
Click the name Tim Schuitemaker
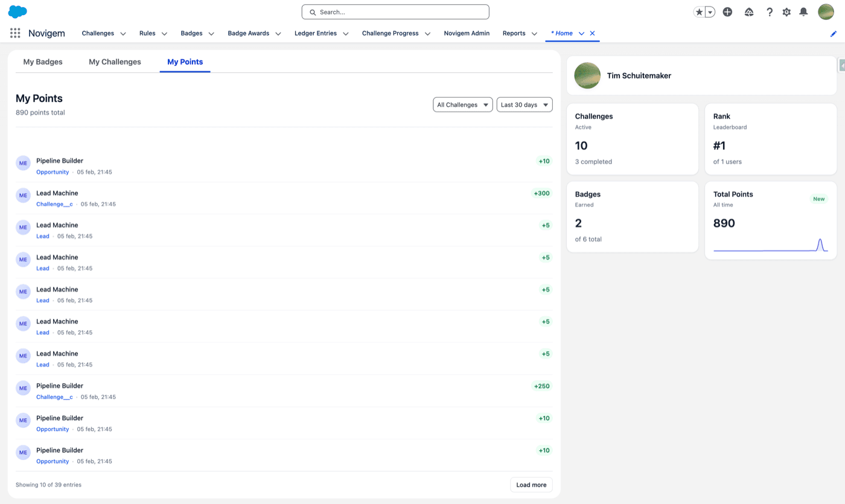pyautogui.click(x=639, y=76)
